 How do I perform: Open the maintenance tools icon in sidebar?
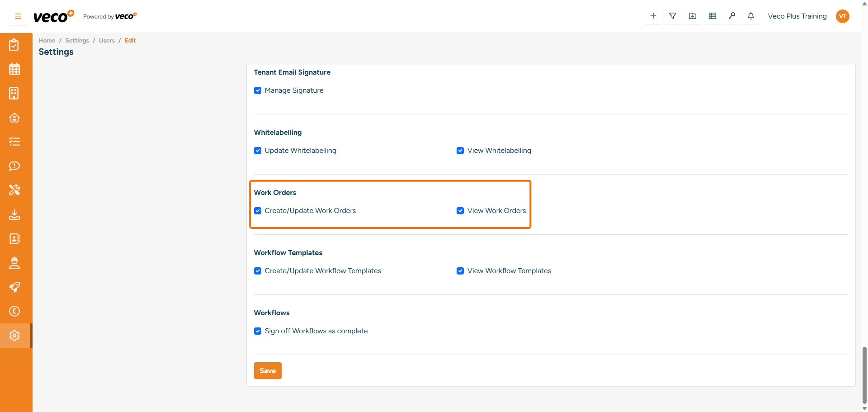[14, 190]
